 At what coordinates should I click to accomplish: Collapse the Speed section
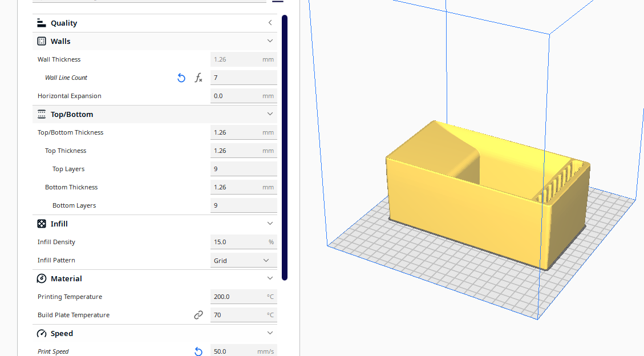(x=270, y=333)
